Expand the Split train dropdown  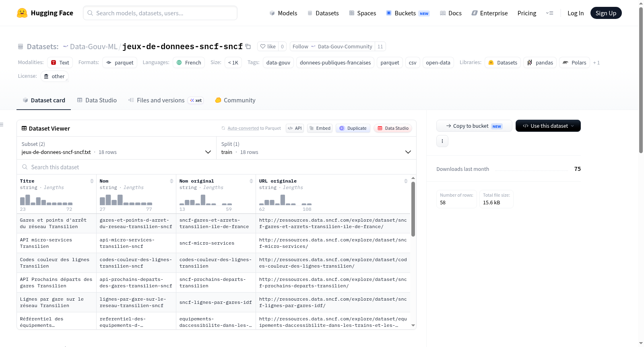click(x=316, y=148)
